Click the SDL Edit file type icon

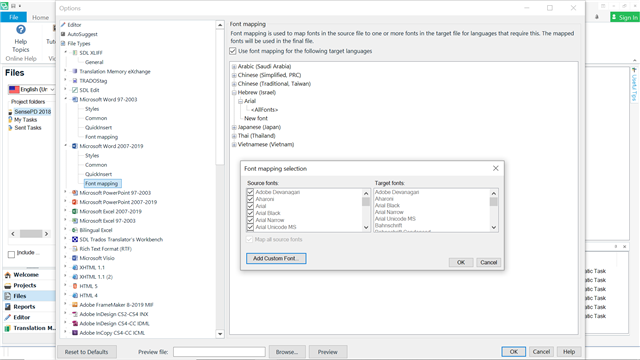tap(75, 90)
